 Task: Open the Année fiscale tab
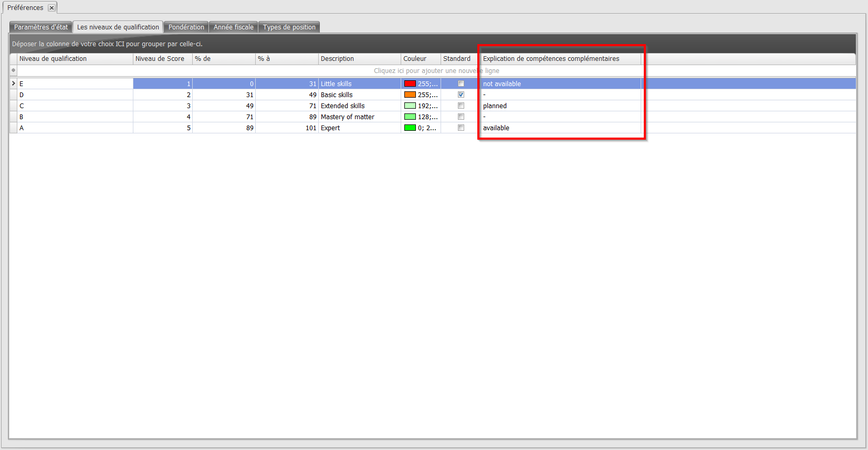click(x=233, y=27)
